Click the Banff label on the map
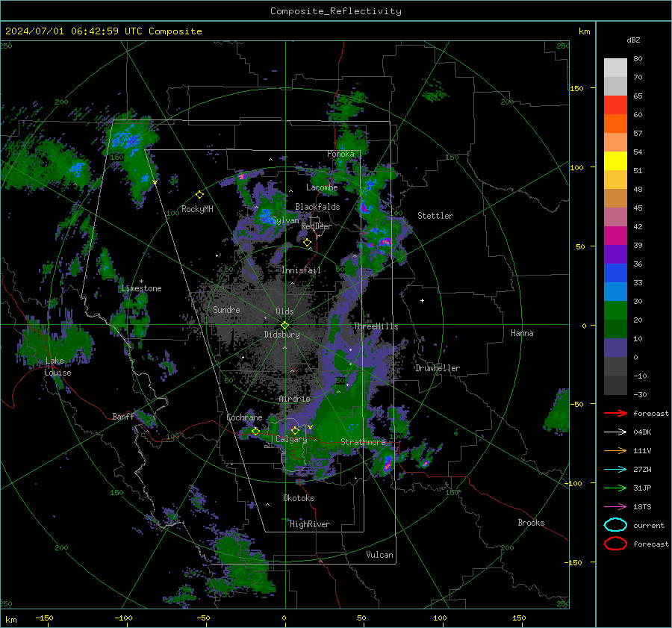672x628 pixels. coord(123,417)
